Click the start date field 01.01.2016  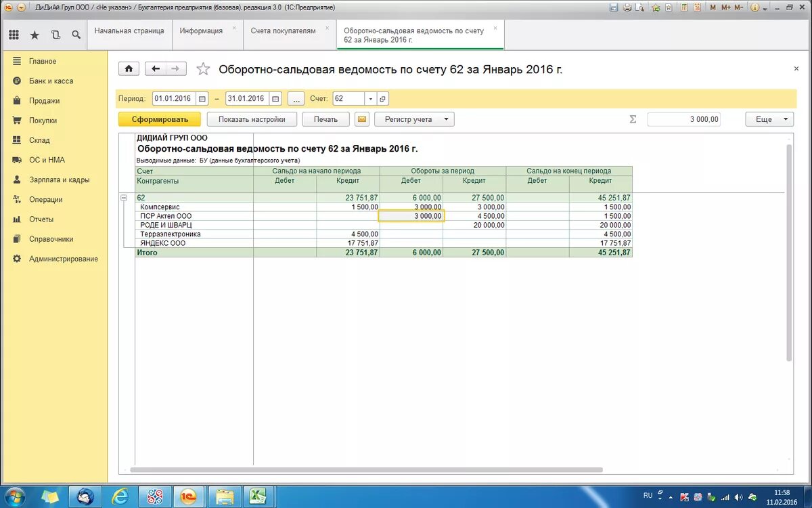tap(174, 98)
